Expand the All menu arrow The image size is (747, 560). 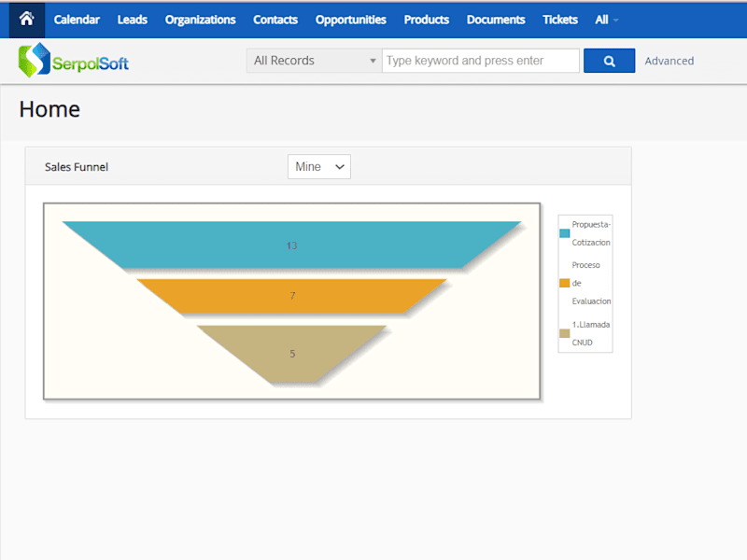[616, 20]
